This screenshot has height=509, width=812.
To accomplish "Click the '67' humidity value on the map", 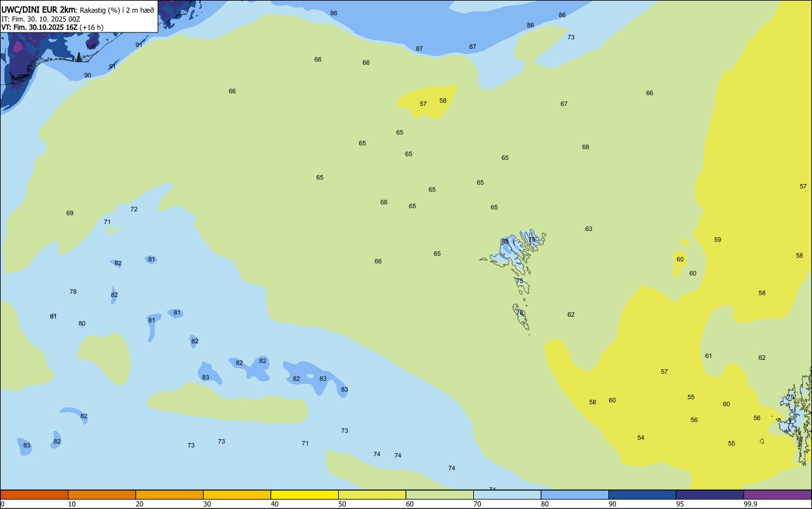I will click(564, 104).
